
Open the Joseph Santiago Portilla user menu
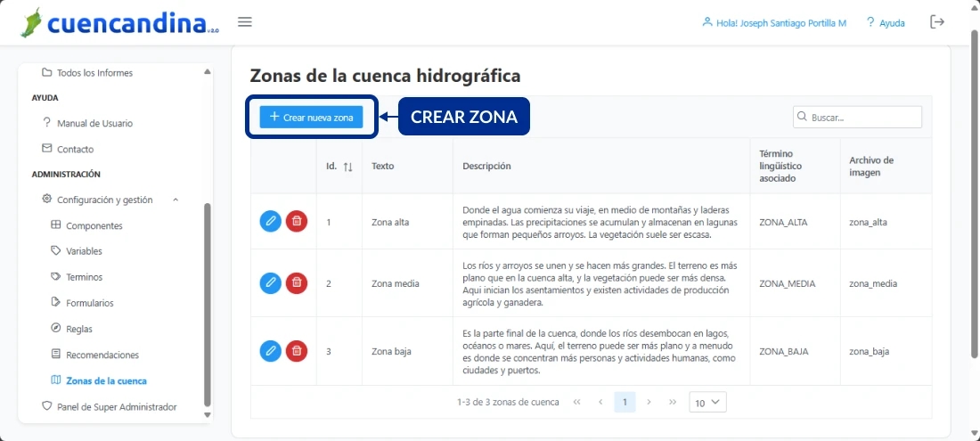point(773,23)
